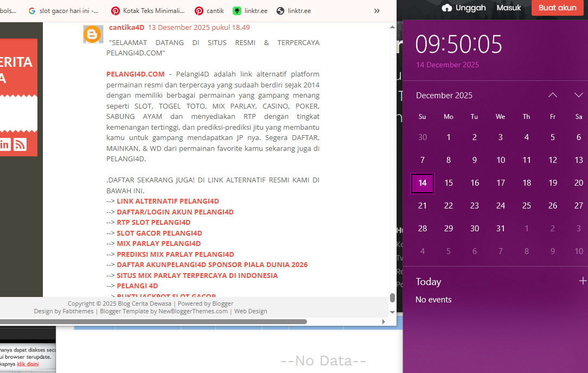Image resolution: width=588 pixels, height=373 pixels.
Task: Select December 28 in calendar
Action: click(422, 229)
